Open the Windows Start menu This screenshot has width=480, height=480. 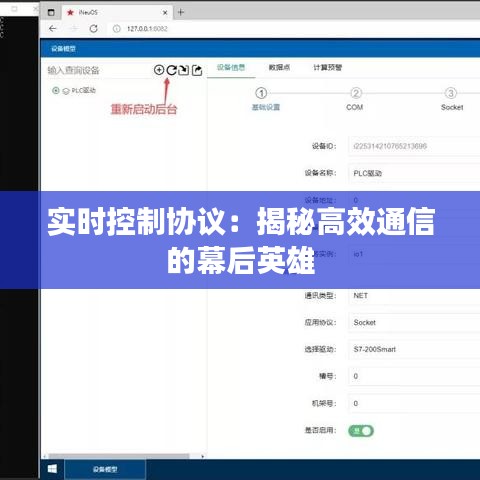(x=52, y=469)
